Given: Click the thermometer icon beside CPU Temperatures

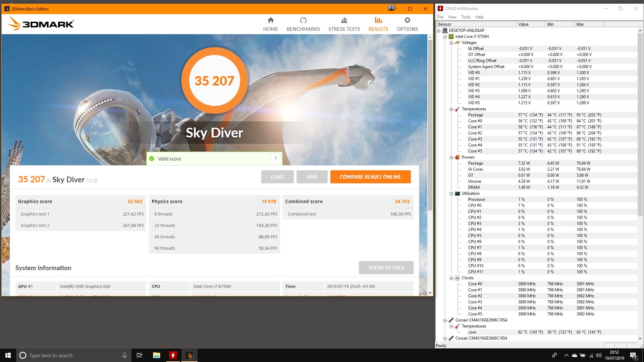Looking at the screenshot, I should pos(458,109).
